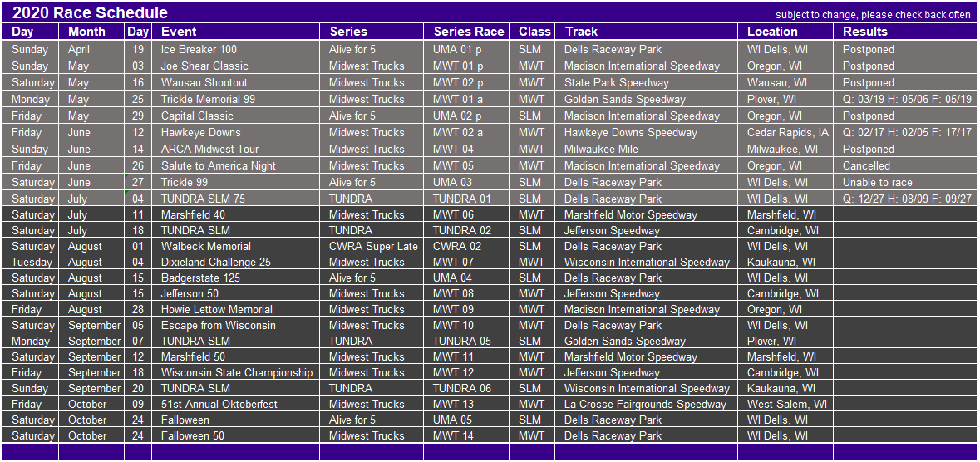This screenshot has width=980, height=462.
Task: Click the 'West Salem, WI' location cell
Action: (785, 405)
